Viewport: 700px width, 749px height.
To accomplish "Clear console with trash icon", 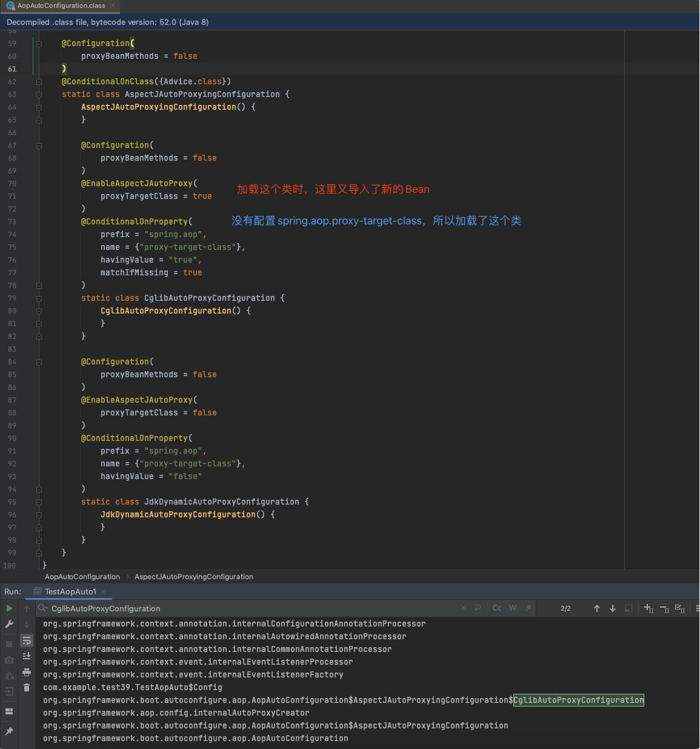I will click(x=27, y=688).
